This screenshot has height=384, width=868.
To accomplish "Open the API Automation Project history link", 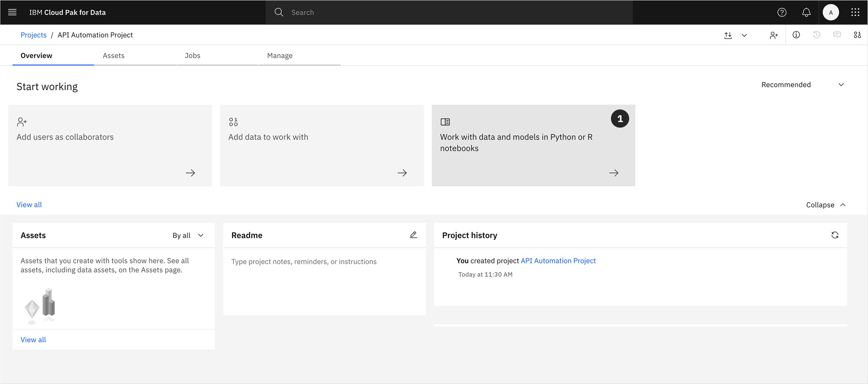I will 558,261.
